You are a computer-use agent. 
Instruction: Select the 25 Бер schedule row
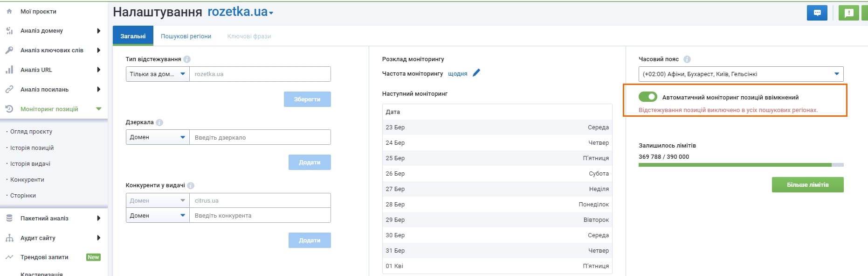pos(497,158)
